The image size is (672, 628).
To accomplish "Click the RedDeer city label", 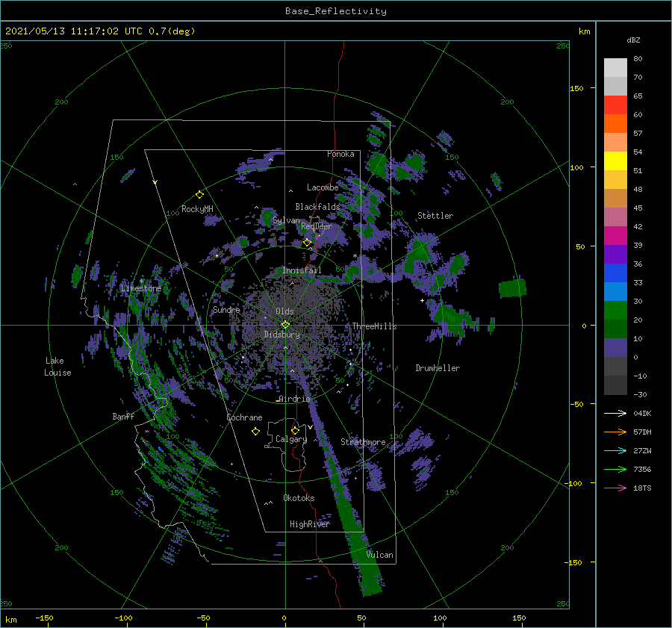I will point(317,226).
